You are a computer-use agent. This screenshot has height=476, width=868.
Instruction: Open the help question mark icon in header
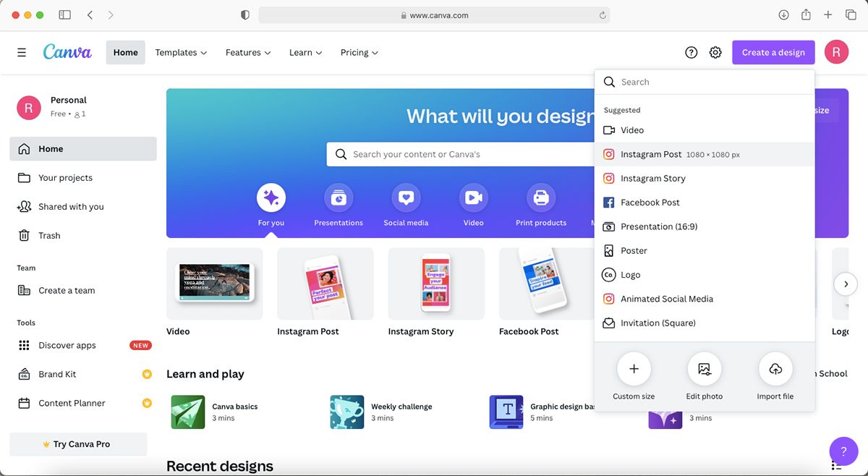coord(692,52)
